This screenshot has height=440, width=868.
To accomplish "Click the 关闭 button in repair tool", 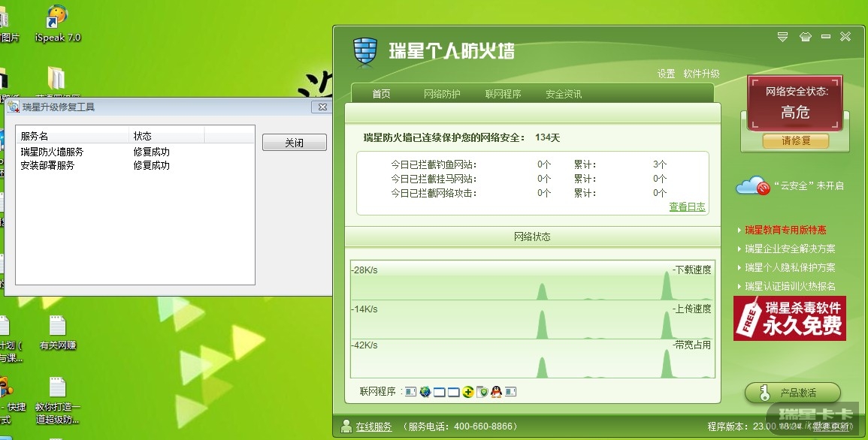I will [294, 143].
